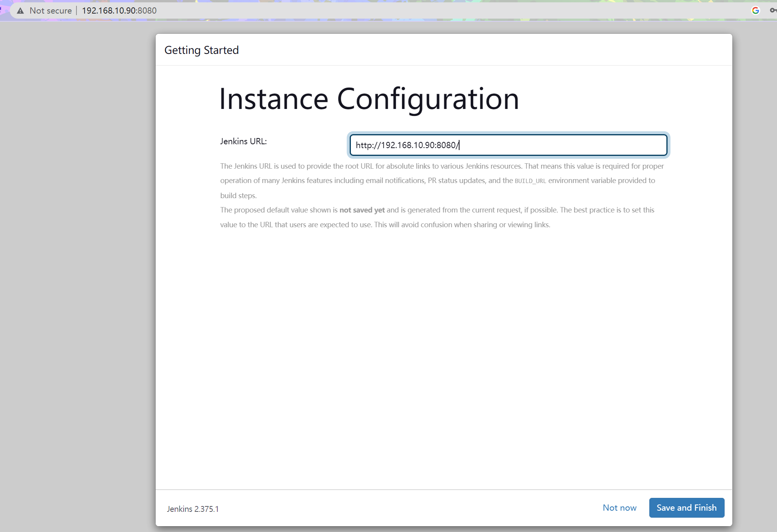
Task: Click the Jenkins URL input field
Action: point(508,145)
